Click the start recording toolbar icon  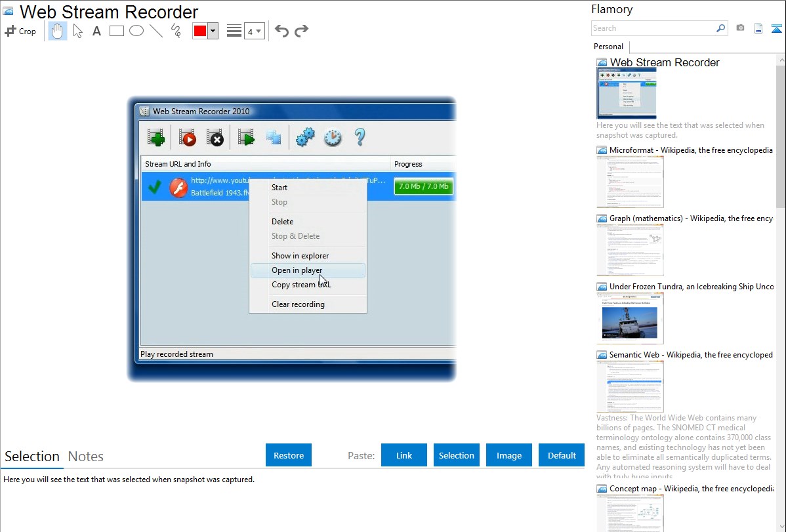(x=188, y=137)
